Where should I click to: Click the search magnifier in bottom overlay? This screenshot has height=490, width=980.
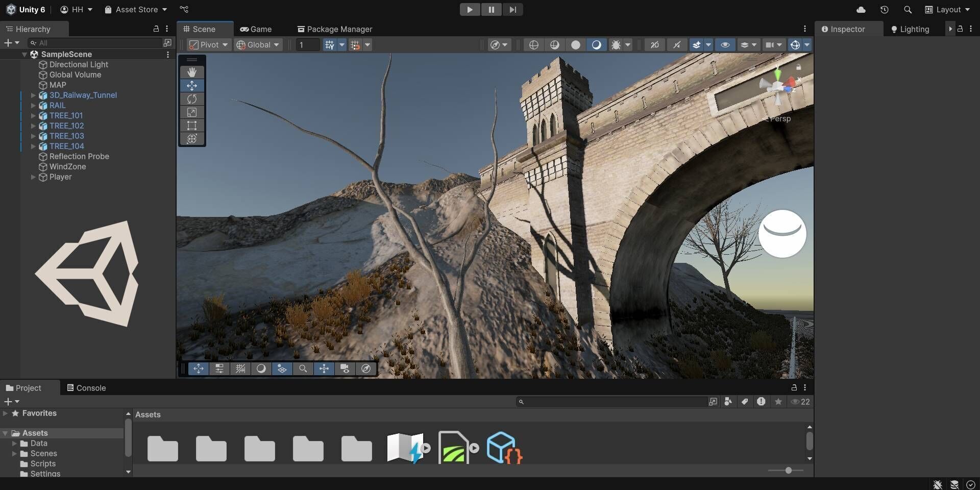303,369
